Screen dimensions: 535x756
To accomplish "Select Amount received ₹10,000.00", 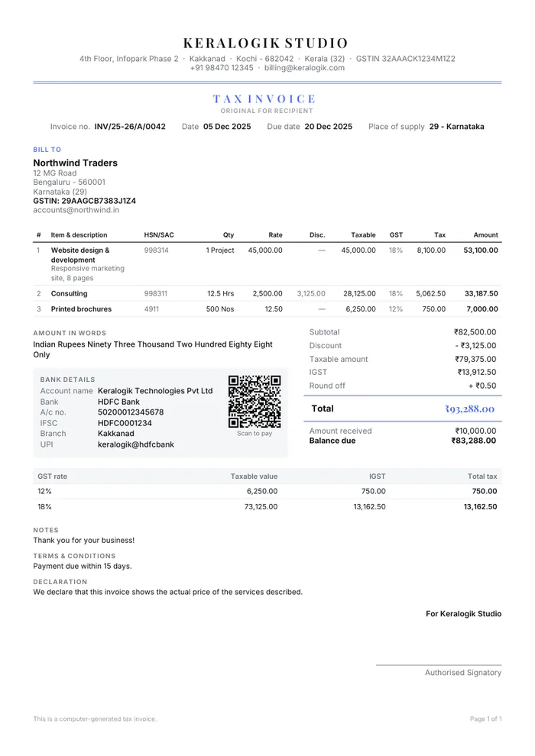I will pos(475,431).
